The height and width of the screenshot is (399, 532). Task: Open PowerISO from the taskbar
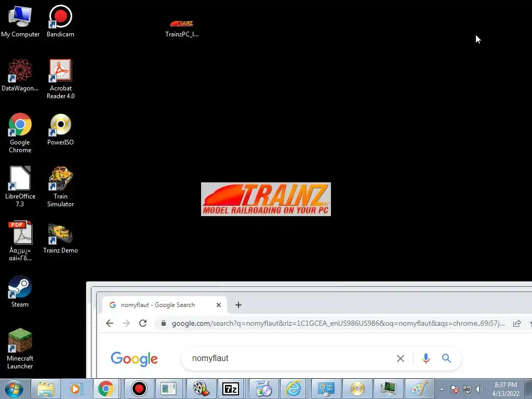pos(357,389)
